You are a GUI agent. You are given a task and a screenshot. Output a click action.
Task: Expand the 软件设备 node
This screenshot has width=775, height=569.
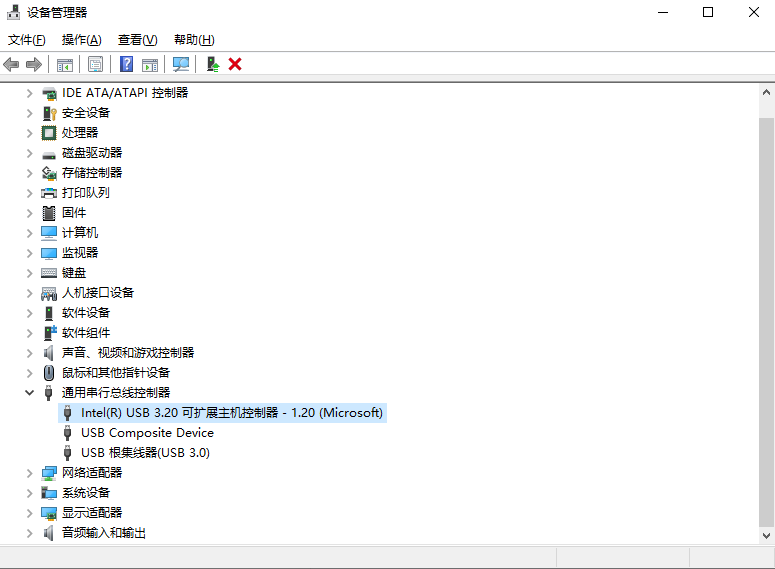(30, 313)
